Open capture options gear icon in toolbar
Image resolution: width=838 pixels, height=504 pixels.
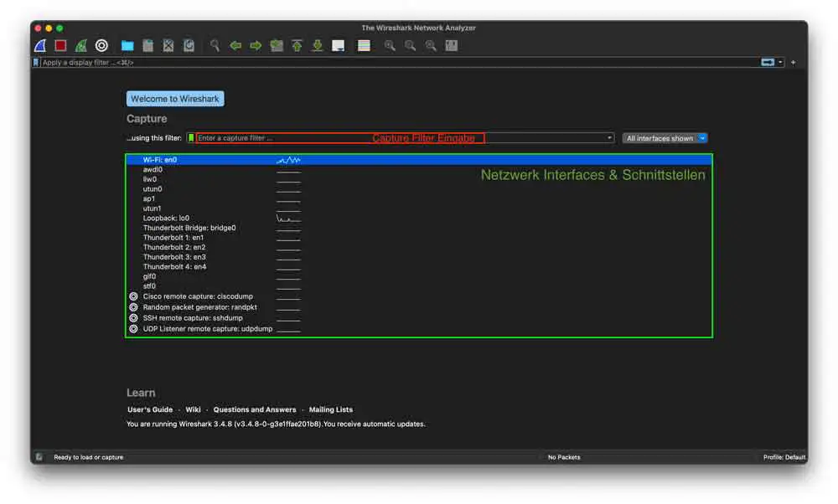click(101, 46)
